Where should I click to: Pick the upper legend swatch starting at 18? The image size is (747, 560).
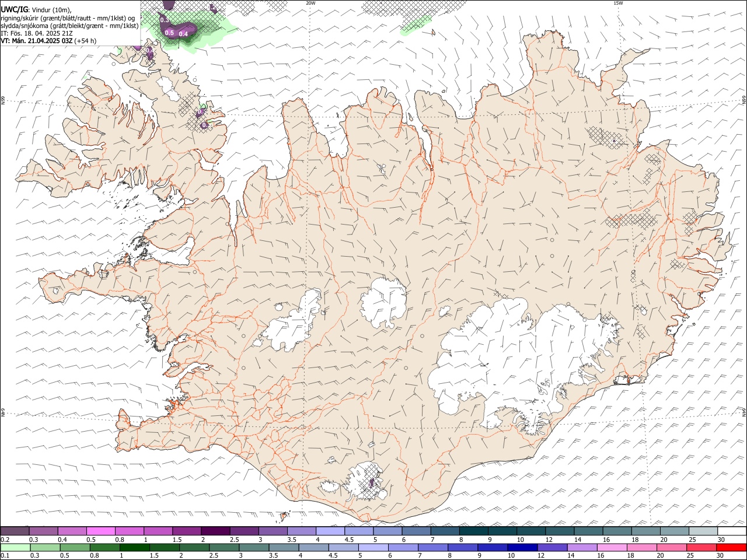pyautogui.click(x=645, y=531)
